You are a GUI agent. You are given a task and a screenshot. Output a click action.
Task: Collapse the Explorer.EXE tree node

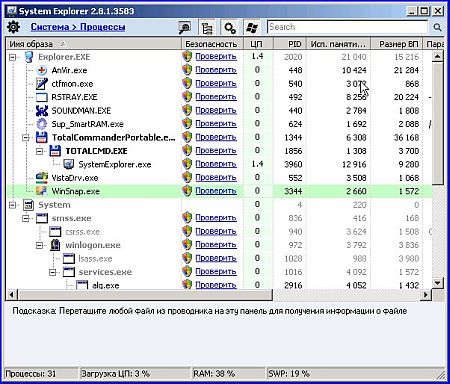(x=12, y=57)
